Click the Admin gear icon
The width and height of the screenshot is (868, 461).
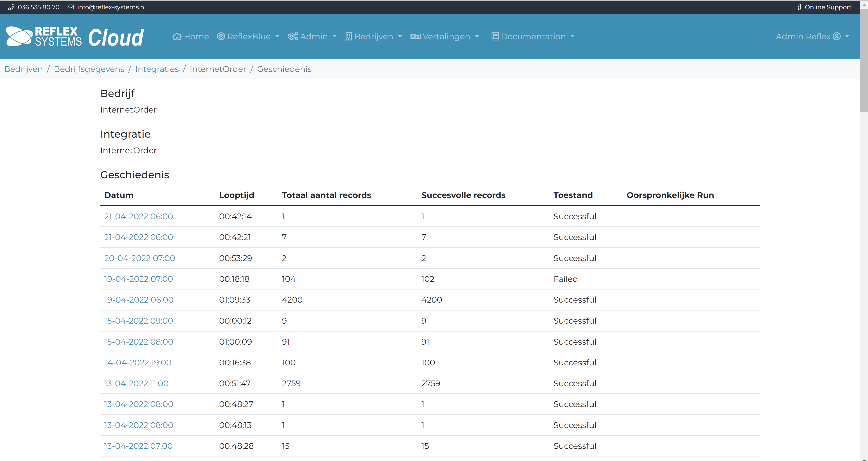click(x=292, y=36)
